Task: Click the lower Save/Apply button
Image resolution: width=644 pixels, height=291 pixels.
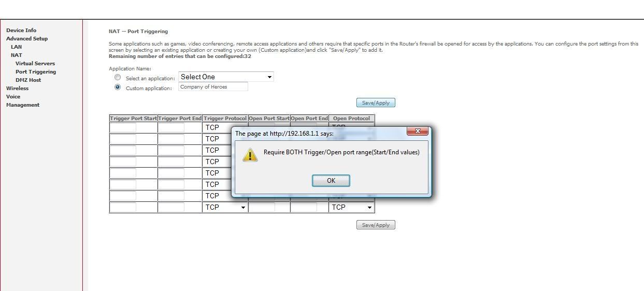Action: click(376, 225)
